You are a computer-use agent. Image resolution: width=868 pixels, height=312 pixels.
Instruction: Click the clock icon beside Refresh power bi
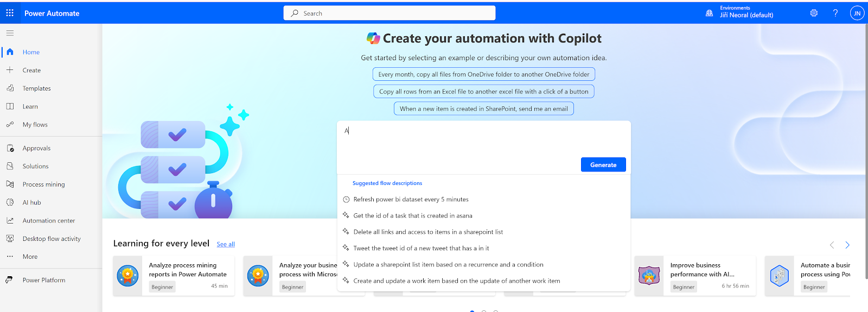(x=346, y=200)
